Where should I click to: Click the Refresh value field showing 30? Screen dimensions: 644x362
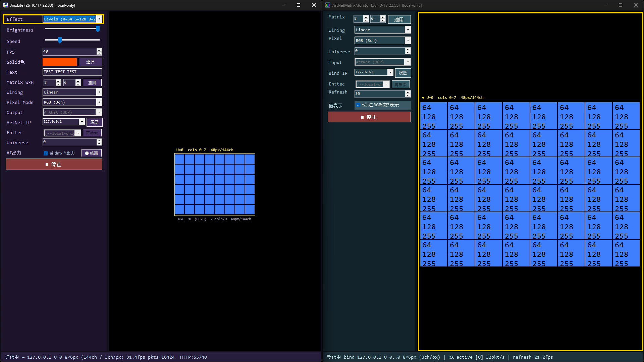click(380, 94)
